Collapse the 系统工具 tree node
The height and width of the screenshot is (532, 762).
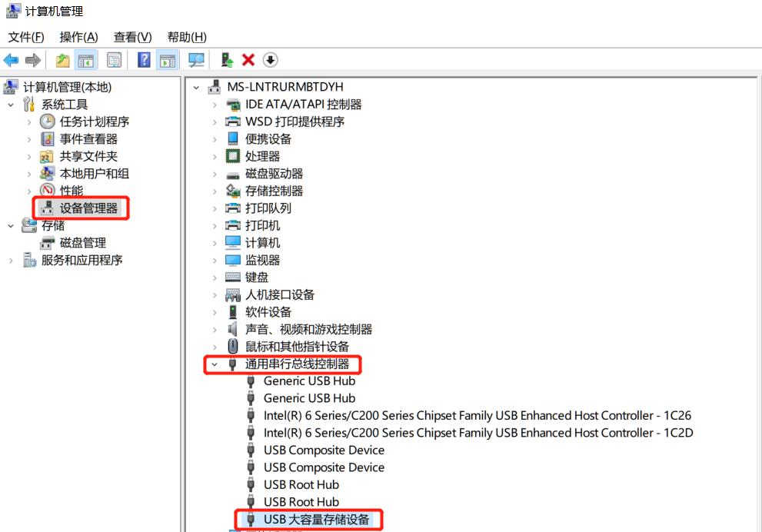click(11, 105)
